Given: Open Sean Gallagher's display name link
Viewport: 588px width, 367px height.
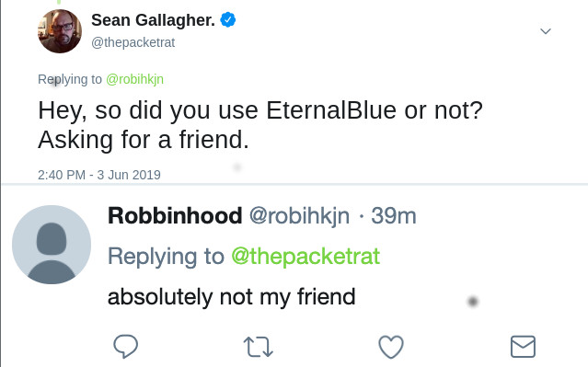Looking at the screenshot, I should (154, 20).
